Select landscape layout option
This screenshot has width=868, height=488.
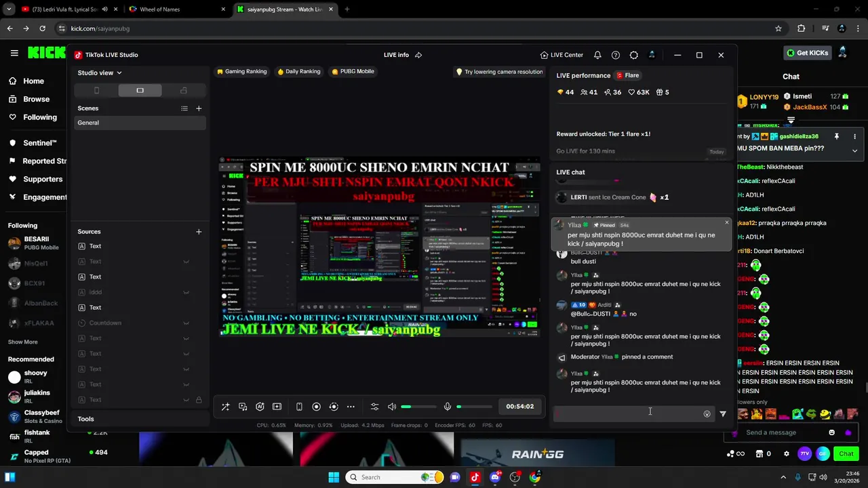click(140, 90)
